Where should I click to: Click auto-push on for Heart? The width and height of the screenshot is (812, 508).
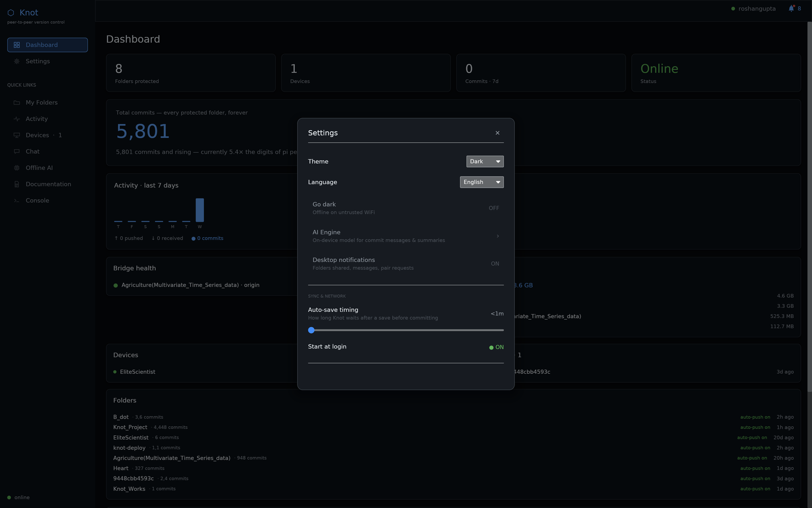pos(755,468)
